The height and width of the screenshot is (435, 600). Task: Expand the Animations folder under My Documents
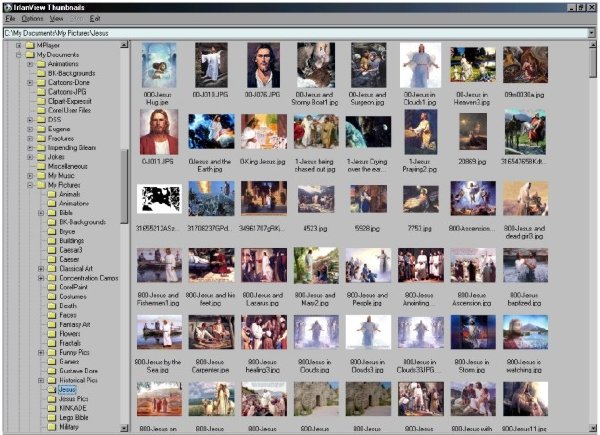(x=30, y=64)
